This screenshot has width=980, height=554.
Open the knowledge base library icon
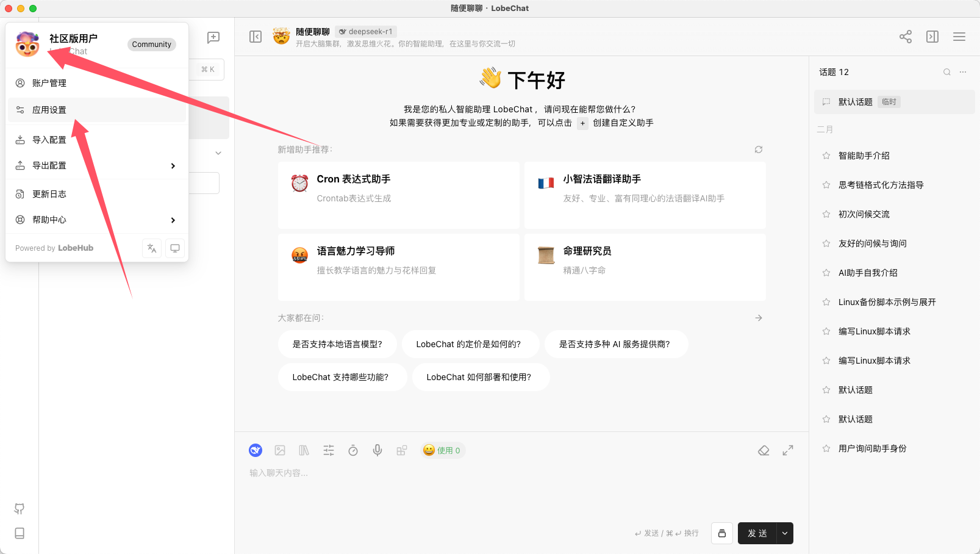[304, 450]
